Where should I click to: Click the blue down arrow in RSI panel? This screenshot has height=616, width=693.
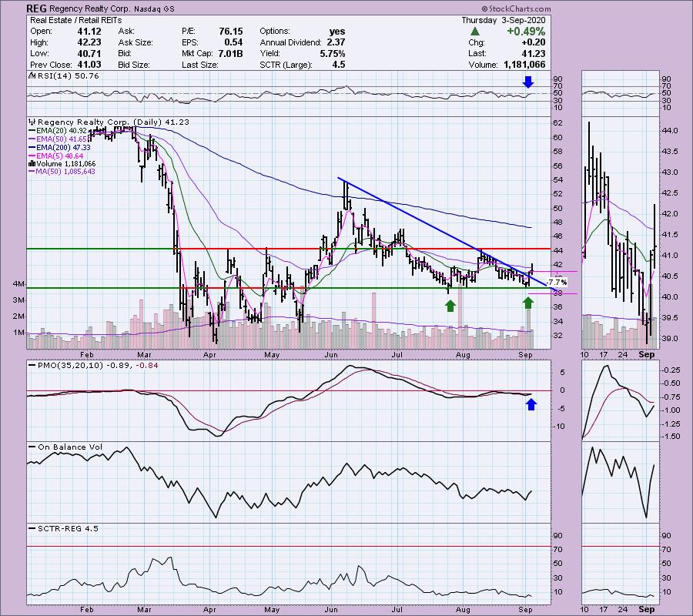527,80
